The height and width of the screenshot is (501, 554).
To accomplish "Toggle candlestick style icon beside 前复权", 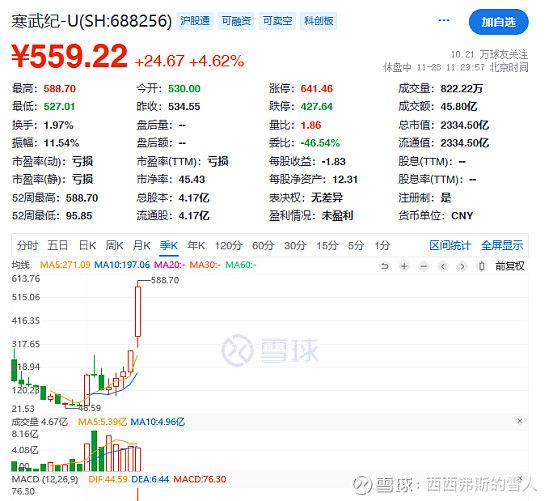I will coord(482,266).
